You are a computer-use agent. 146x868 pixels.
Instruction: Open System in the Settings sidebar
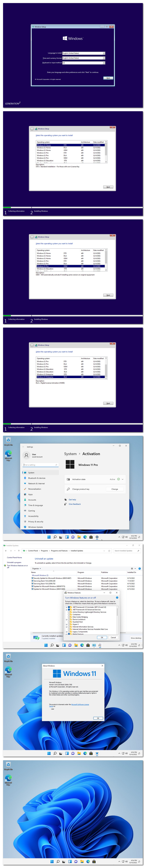point(40,473)
